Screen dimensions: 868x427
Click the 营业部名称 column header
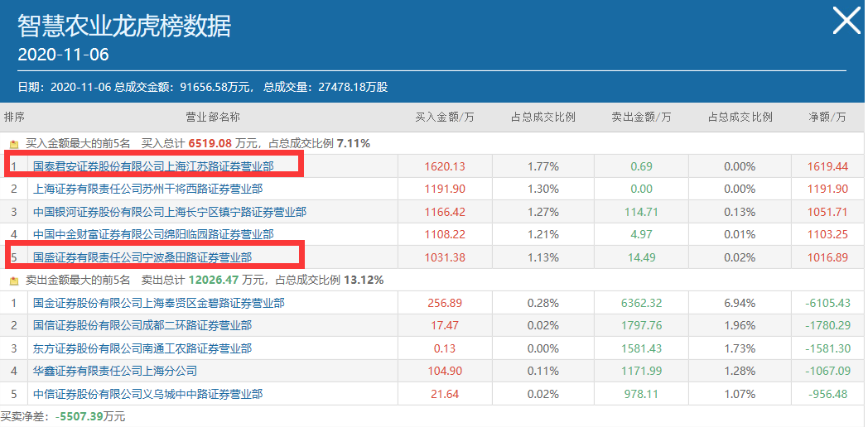213,118
